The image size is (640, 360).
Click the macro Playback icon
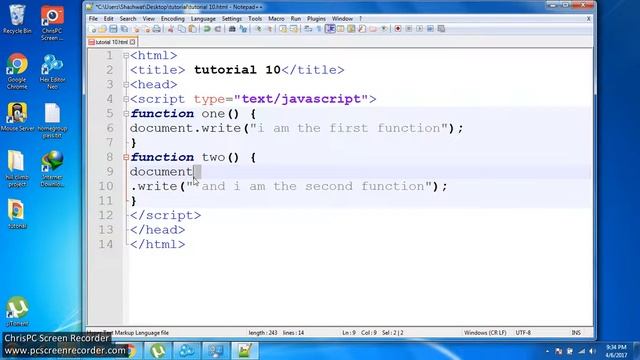[419, 29]
